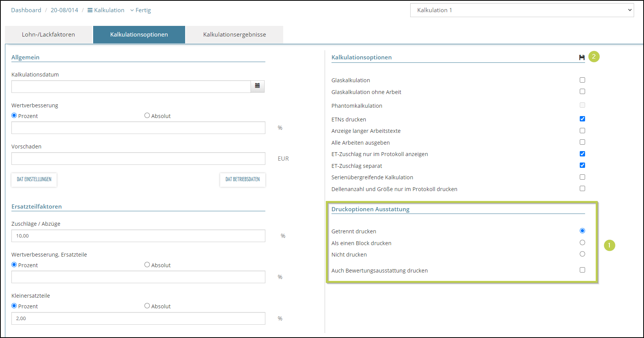Focus the Zuschläge / Abzüge input field

pyautogui.click(x=138, y=236)
